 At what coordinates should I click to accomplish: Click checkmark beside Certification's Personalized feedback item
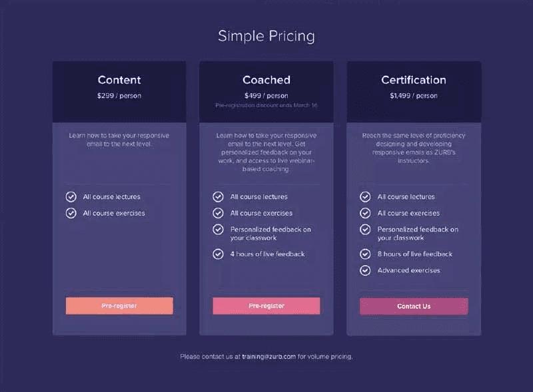[365, 230]
